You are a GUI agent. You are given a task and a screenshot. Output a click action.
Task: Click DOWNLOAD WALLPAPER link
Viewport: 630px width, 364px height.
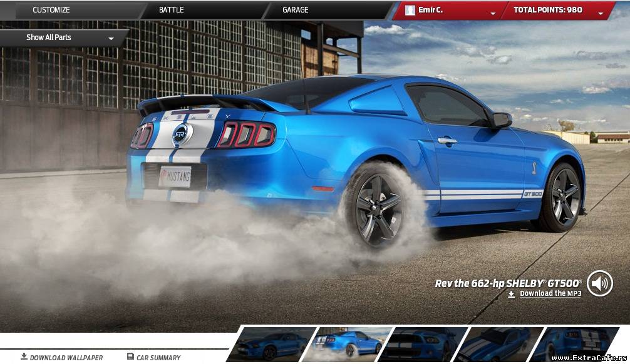(x=66, y=358)
